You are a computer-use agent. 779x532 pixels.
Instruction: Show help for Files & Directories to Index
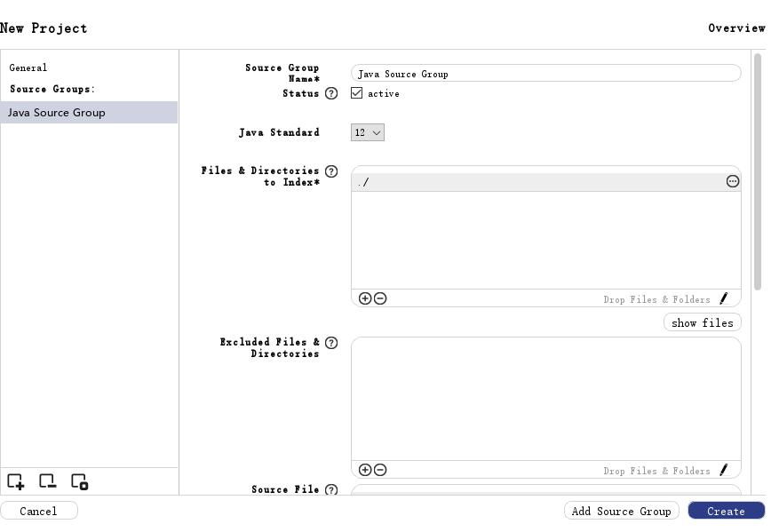(x=331, y=171)
